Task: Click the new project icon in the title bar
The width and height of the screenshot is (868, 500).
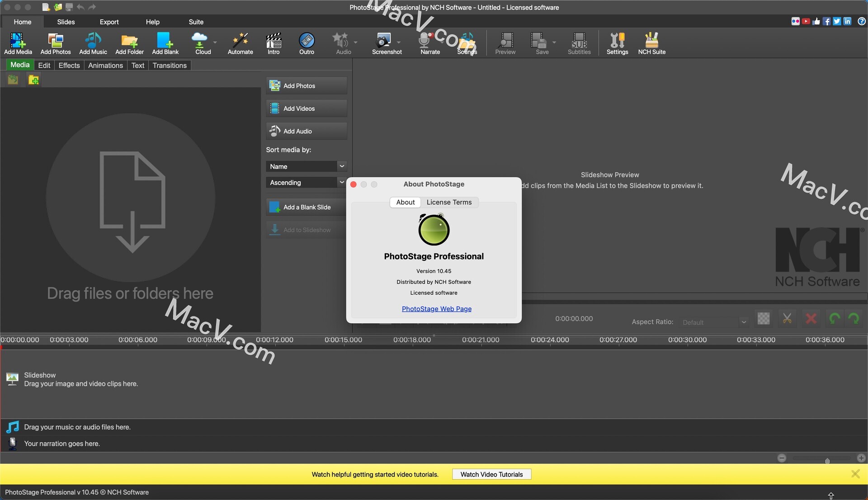Action: click(46, 7)
